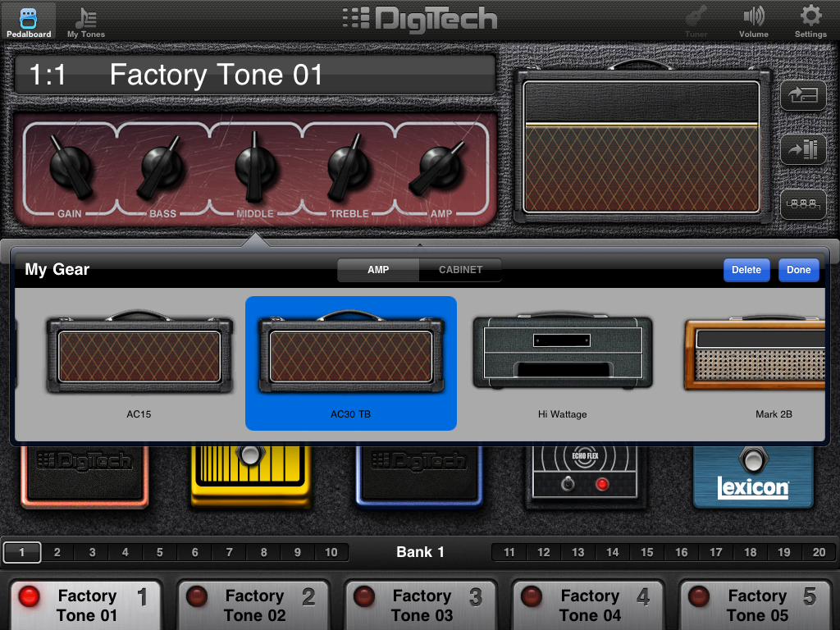
Task: Click the Bank 1 label
Action: pyautogui.click(x=420, y=552)
